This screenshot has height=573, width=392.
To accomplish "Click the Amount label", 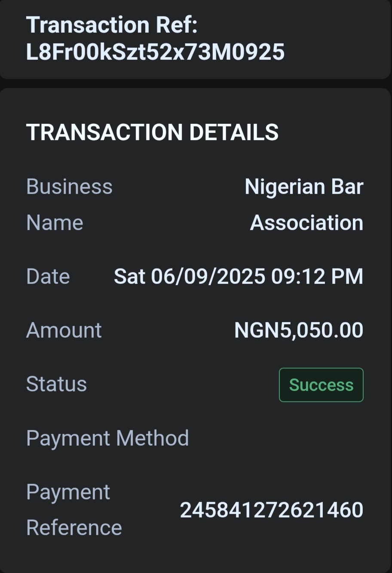I will [x=64, y=330].
